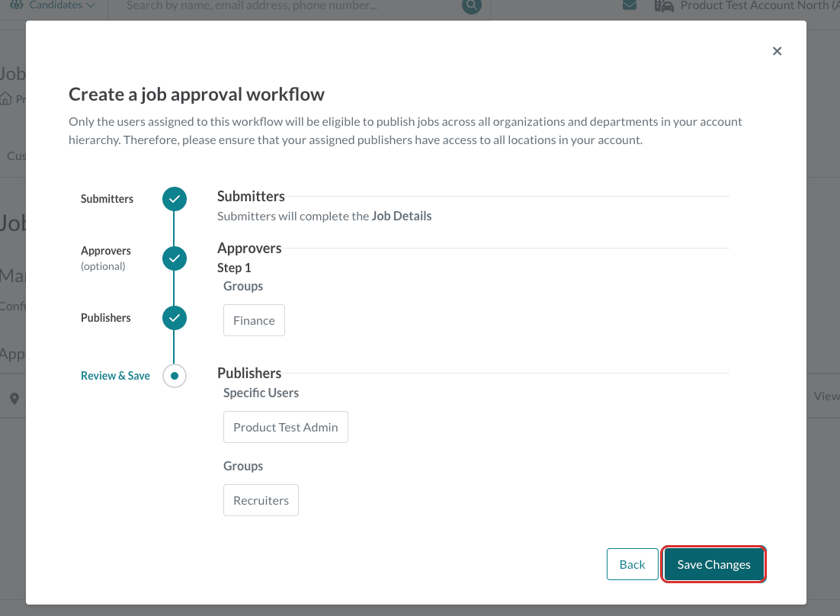This screenshot has height=616, width=840.
Task: Click the Submitters step checkmark circle
Action: (175, 199)
